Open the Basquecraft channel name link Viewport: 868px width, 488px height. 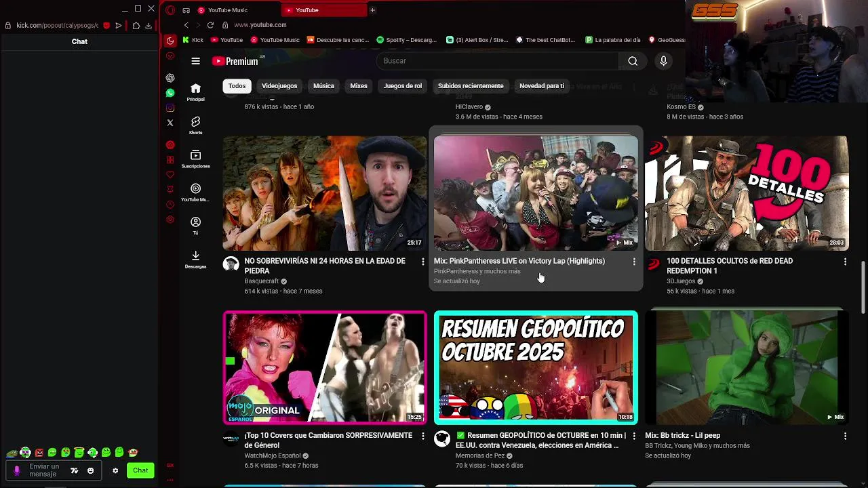(x=262, y=281)
